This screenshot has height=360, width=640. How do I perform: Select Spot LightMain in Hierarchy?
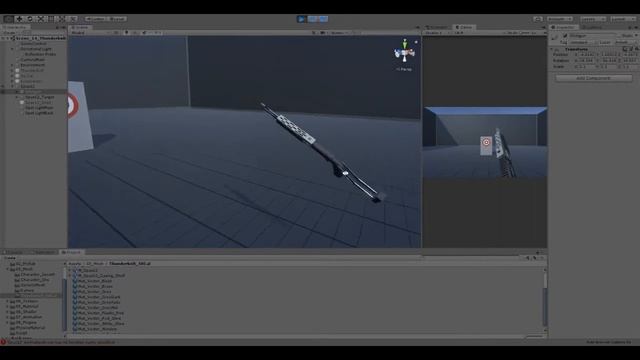coord(39,108)
